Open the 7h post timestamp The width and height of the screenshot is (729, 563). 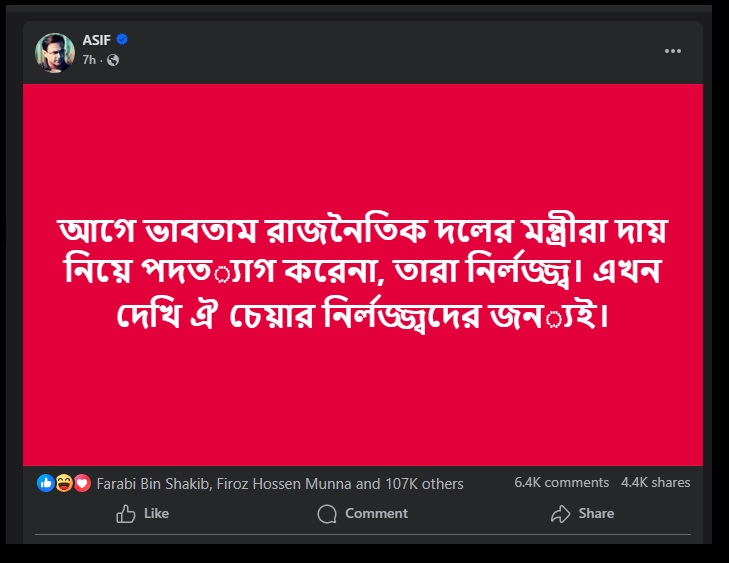pos(89,60)
